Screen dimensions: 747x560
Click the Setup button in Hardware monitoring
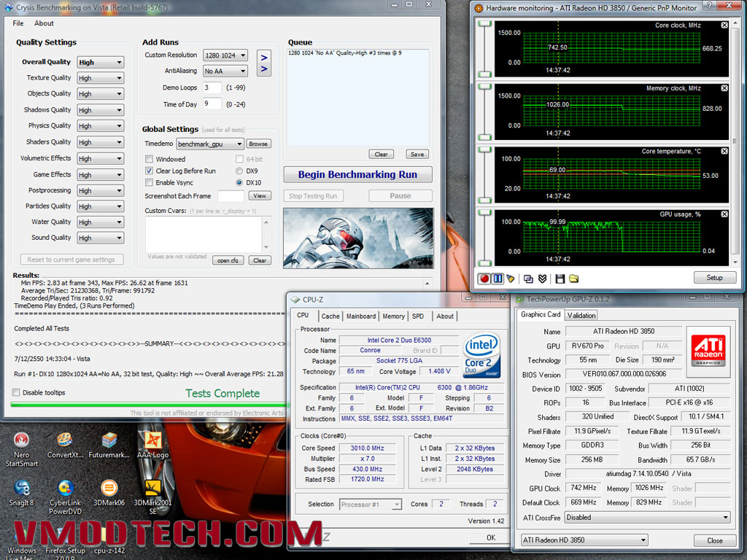[715, 278]
